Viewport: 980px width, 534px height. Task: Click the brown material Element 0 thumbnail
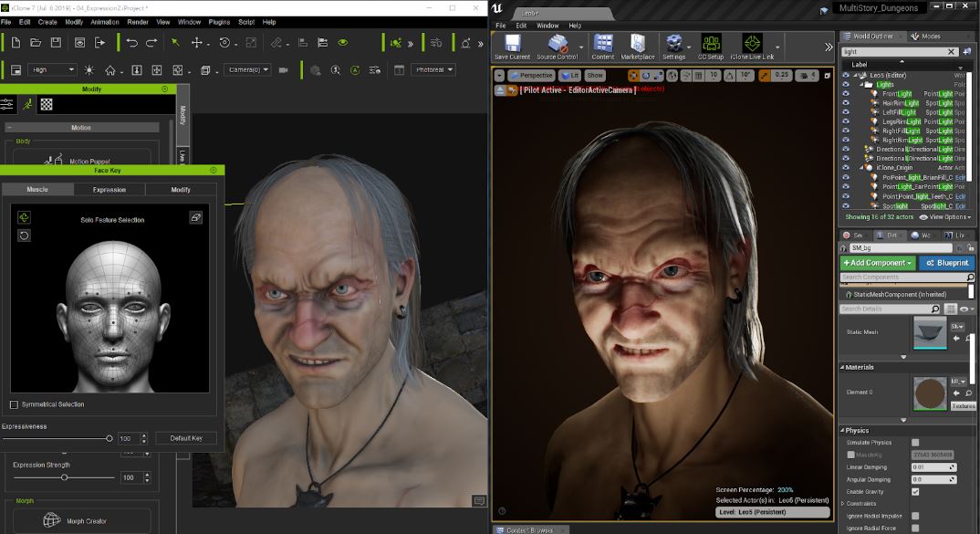click(x=930, y=393)
